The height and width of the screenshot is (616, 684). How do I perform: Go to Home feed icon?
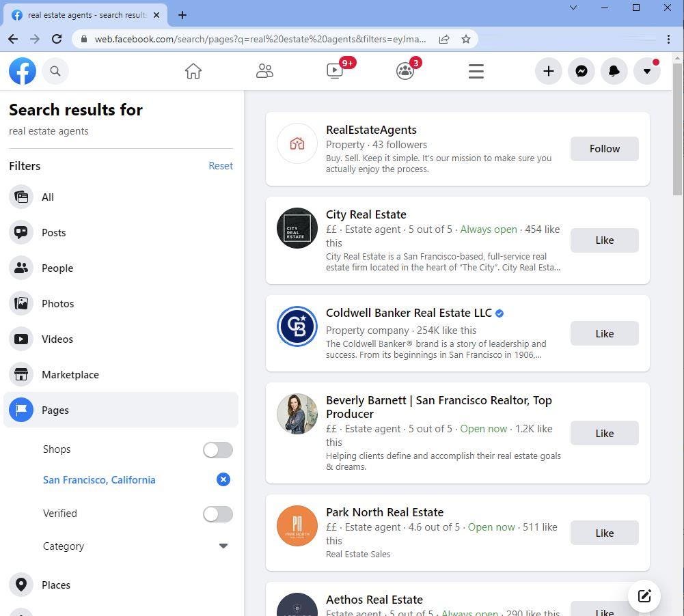coord(193,71)
